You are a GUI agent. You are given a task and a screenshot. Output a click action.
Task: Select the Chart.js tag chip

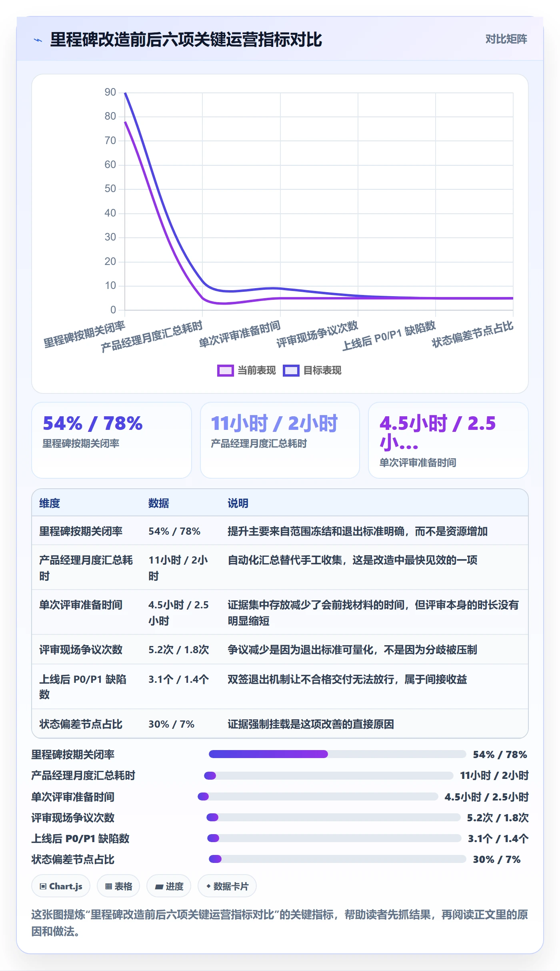coord(61,886)
